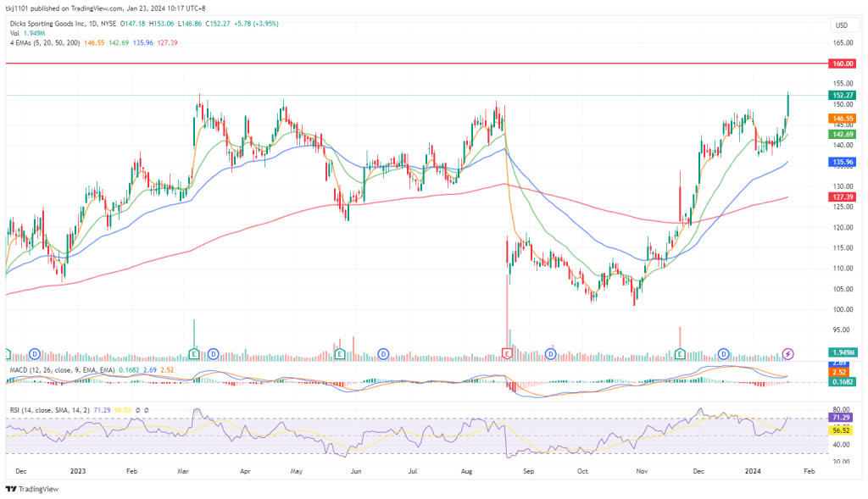
Task: Click the +5.78 (+3.95%) change value
Action: tap(256, 24)
